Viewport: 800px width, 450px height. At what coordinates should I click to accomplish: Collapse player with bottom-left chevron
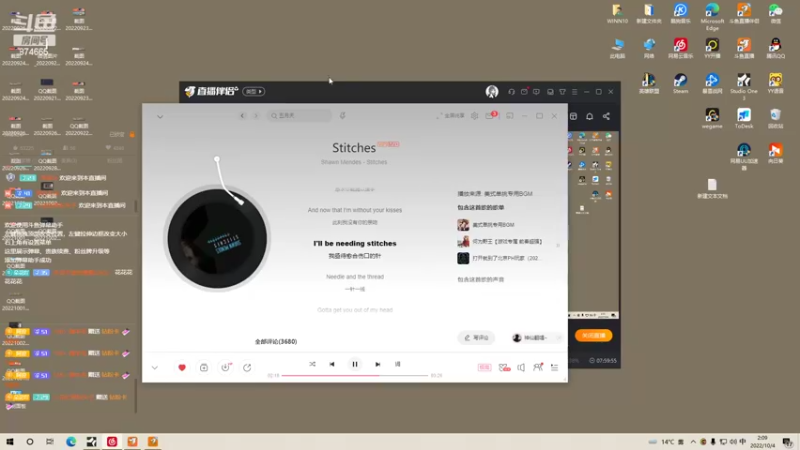(x=155, y=367)
